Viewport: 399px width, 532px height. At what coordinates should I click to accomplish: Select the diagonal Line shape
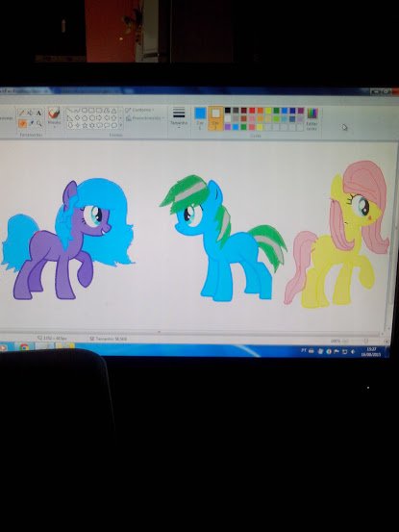(70, 111)
